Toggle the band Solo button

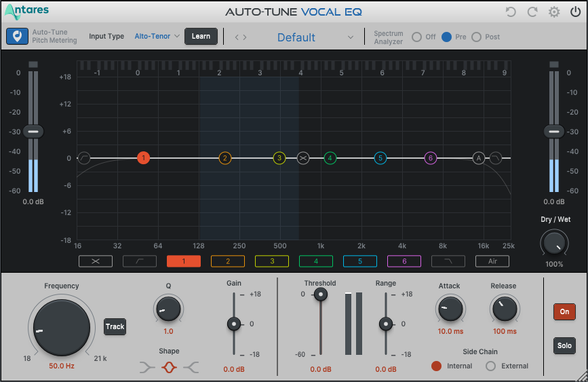[564, 345]
